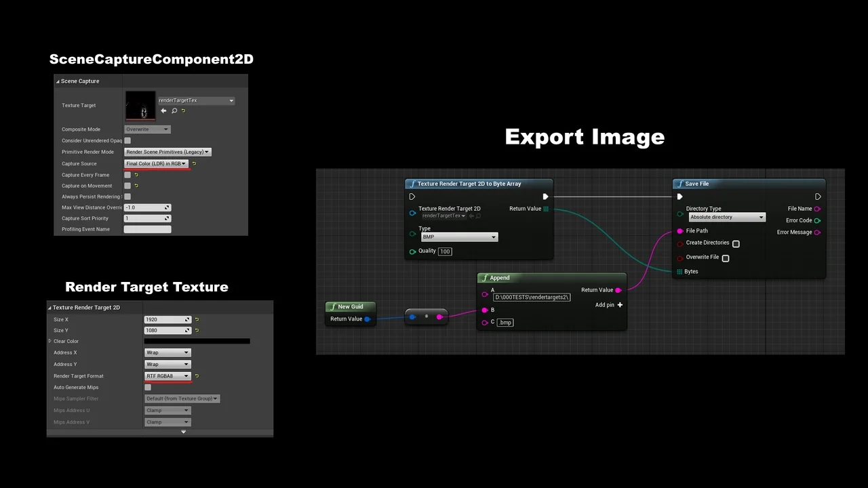Image resolution: width=868 pixels, height=488 pixels.
Task: Reset Capture Source to default value
Action: tap(194, 163)
